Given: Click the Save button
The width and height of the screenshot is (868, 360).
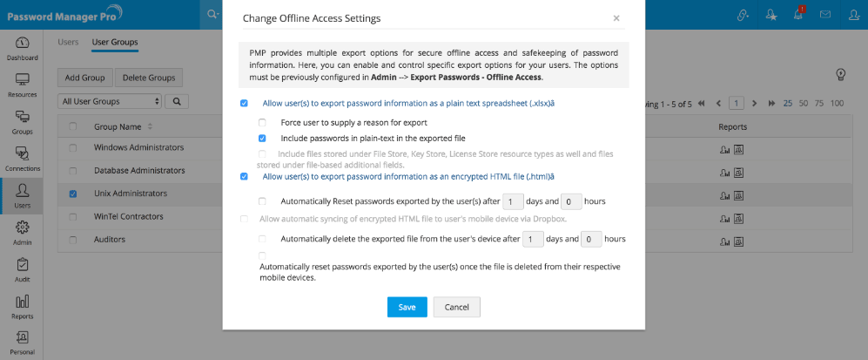Looking at the screenshot, I should [407, 307].
